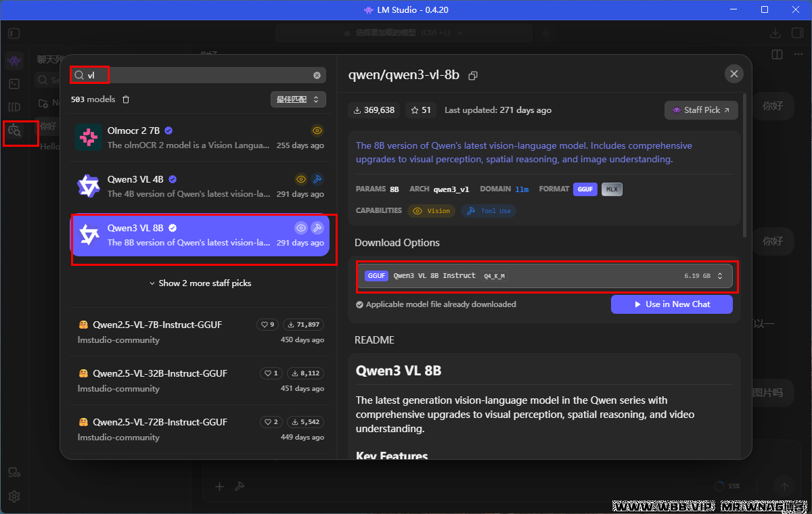Open the Chat sidebar icon
Image resolution: width=812 pixels, height=514 pixels.
[x=14, y=61]
